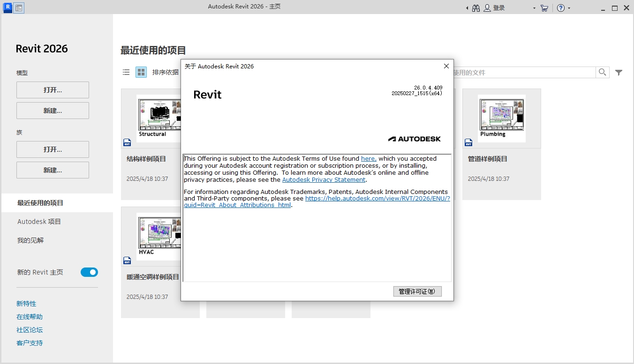Screen dimensions: 634x364
Task: Open the 排序依据 sort dropdown
Action: tap(166, 72)
